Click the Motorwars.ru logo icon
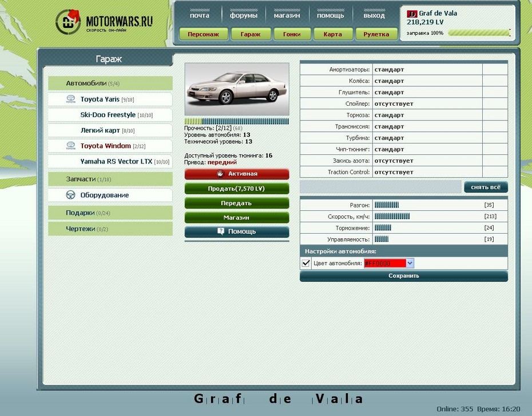The height and width of the screenshot is (416, 532). pyautogui.click(x=68, y=22)
